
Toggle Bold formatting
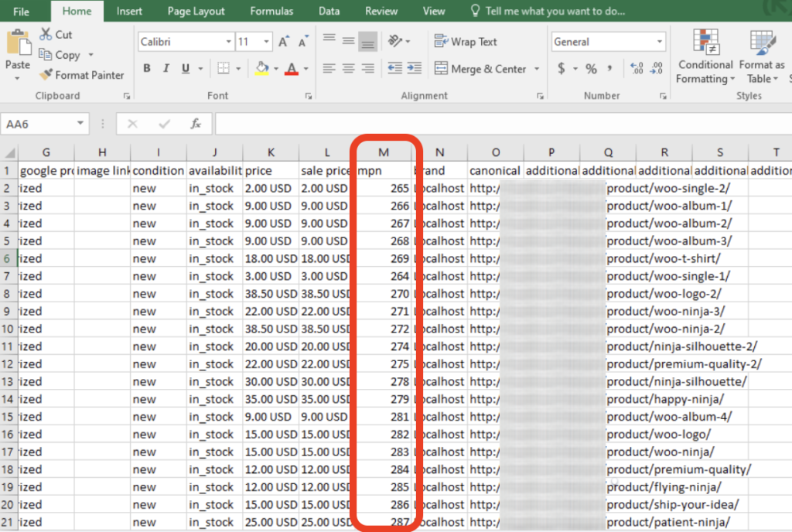tap(147, 69)
